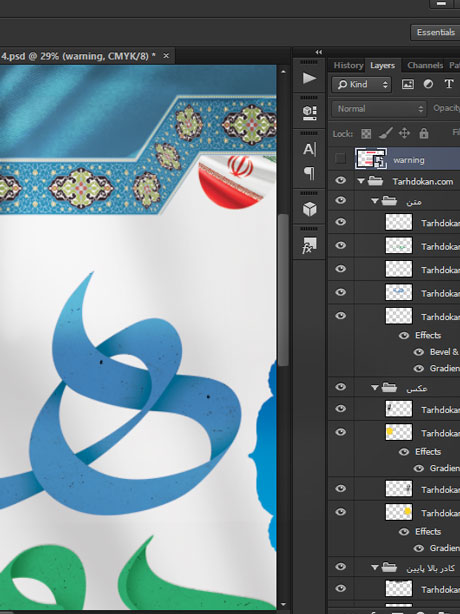Lock image pixels brush icon
460x614 pixels.
coord(386,134)
